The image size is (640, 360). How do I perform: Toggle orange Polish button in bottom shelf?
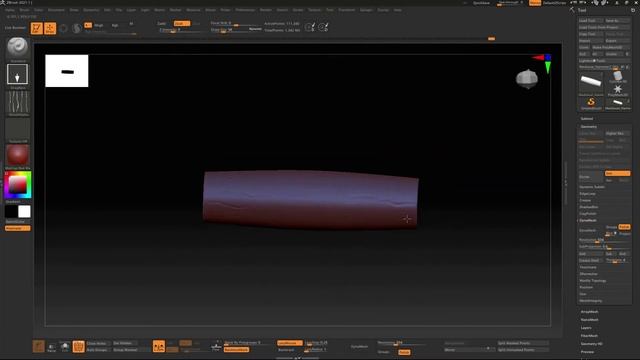(404, 352)
